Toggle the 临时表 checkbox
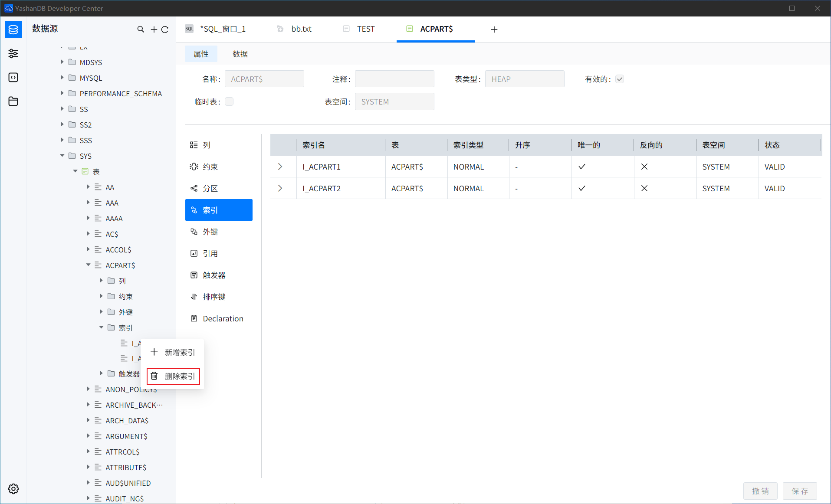 point(229,101)
